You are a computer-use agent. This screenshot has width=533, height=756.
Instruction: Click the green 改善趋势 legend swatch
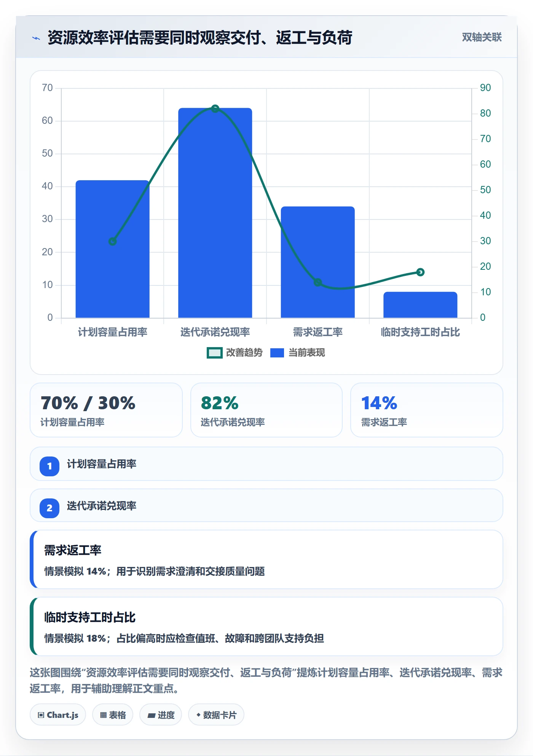[x=214, y=353]
